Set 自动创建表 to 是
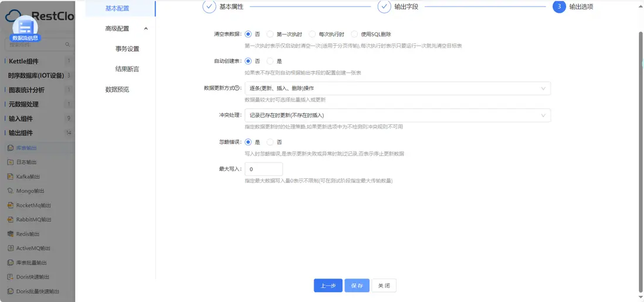The image size is (644, 302). click(270, 61)
